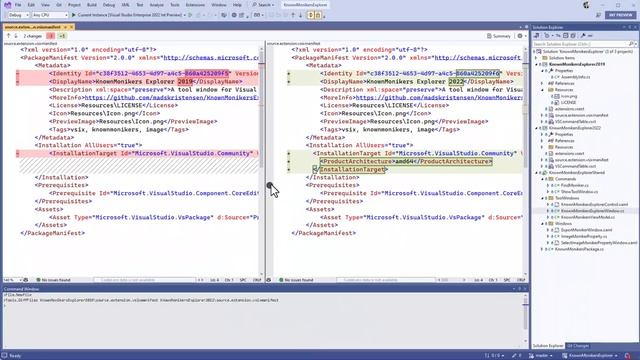Select Icon.png in Solution Explorer

[x=568, y=96]
